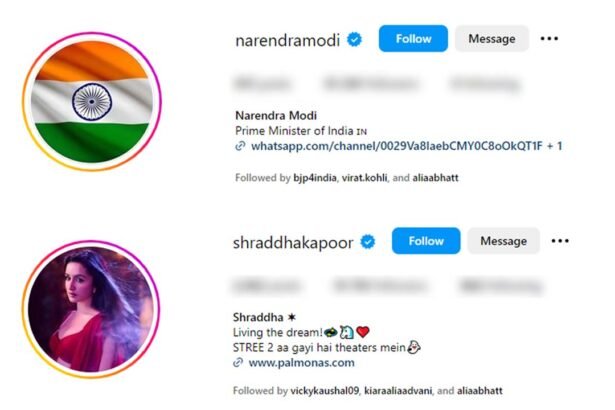
Task: View narendramodi's story via flag profile picture
Action: coord(92,102)
